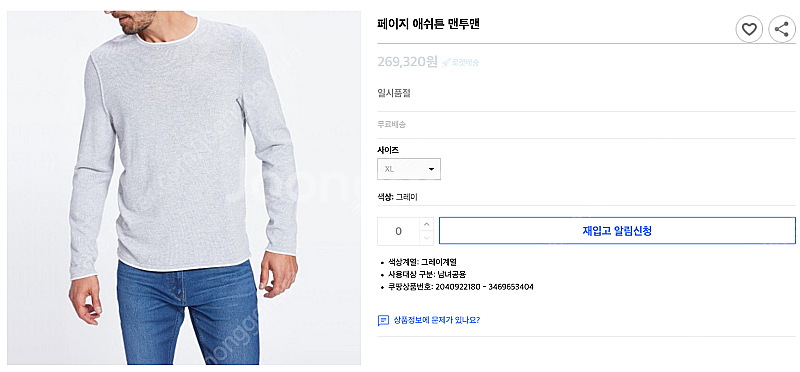This screenshot has width=800, height=372.
Task: Add product to wishlist with heart icon
Action: point(748,29)
